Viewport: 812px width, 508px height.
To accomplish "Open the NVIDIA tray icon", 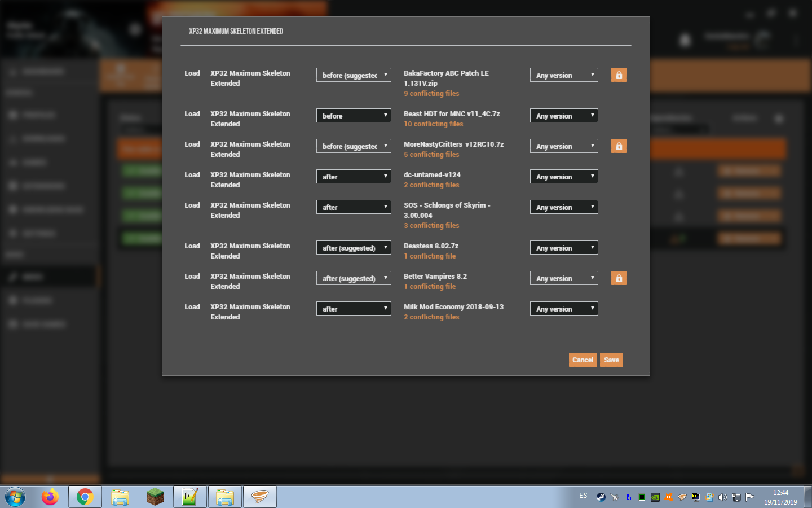I will click(x=655, y=497).
